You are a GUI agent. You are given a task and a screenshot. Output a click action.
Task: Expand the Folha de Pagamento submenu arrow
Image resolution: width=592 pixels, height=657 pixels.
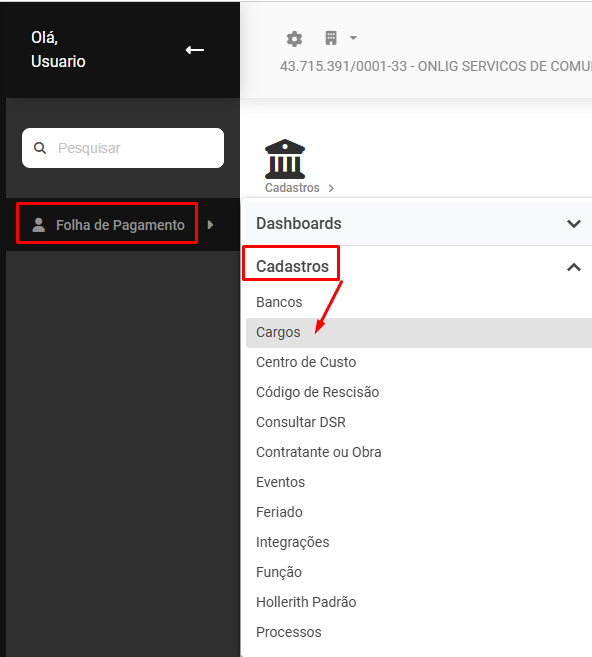pyautogui.click(x=210, y=225)
